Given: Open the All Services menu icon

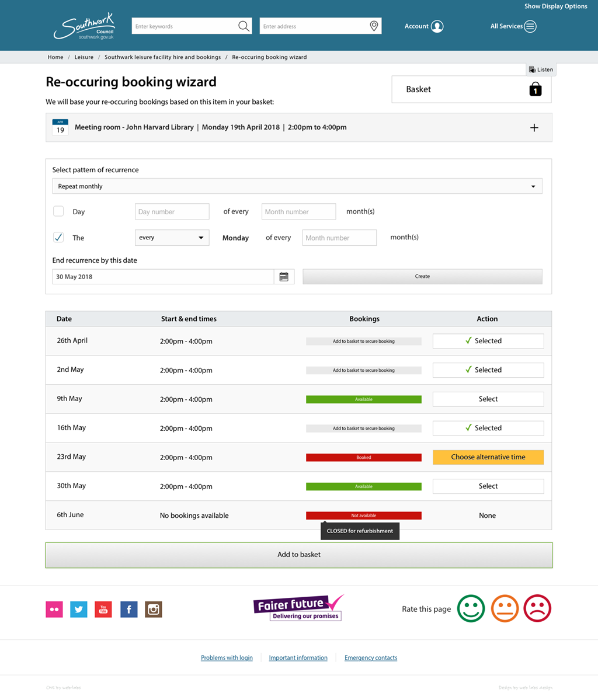Looking at the screenshot, I should [530, 26].
